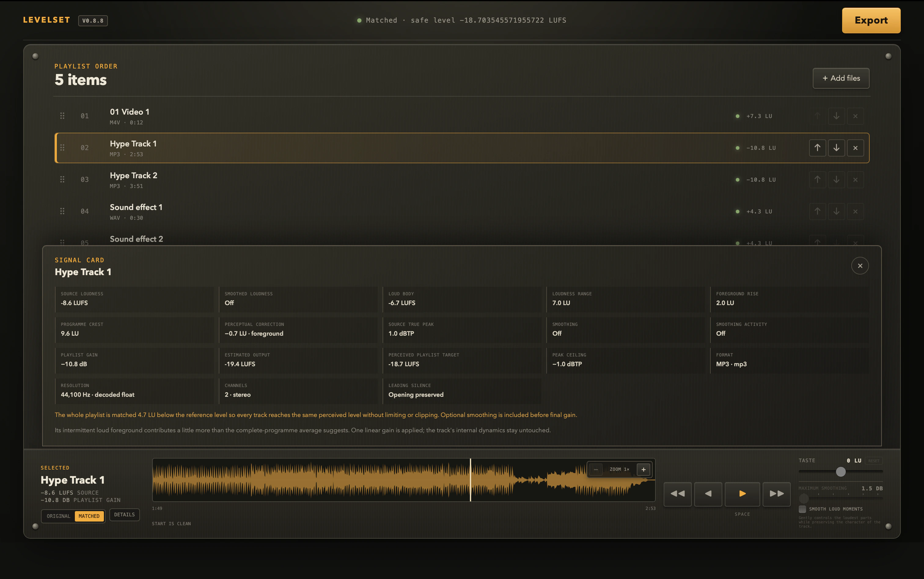Image resolution: width=924 pixels, height=579 pixels.
Task: Select the Sound effect 1 row
Action: (x=462, y=211)
